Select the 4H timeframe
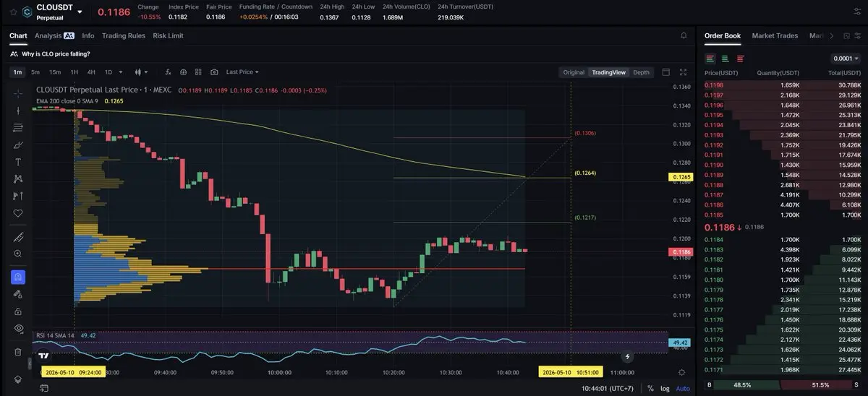 point(91,72)
